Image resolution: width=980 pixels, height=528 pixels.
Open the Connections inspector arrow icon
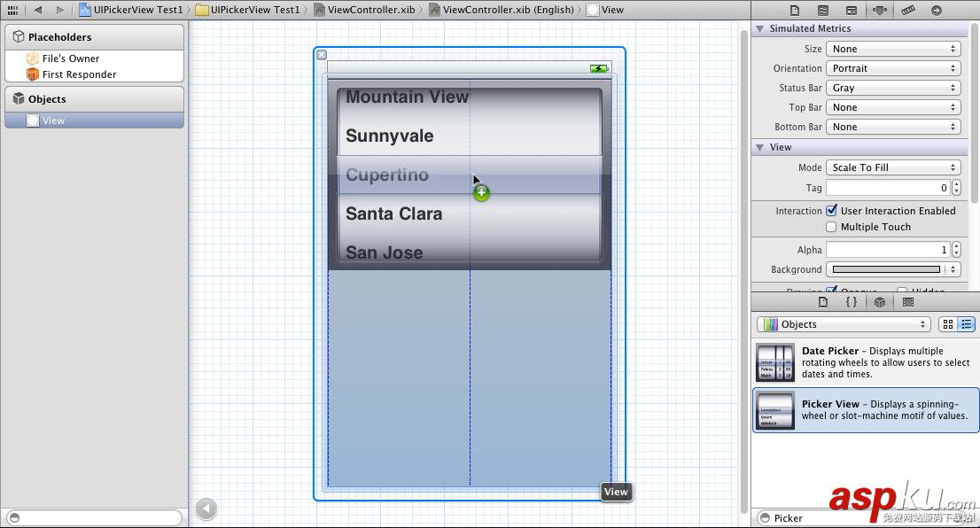click(x=935, y=10)
